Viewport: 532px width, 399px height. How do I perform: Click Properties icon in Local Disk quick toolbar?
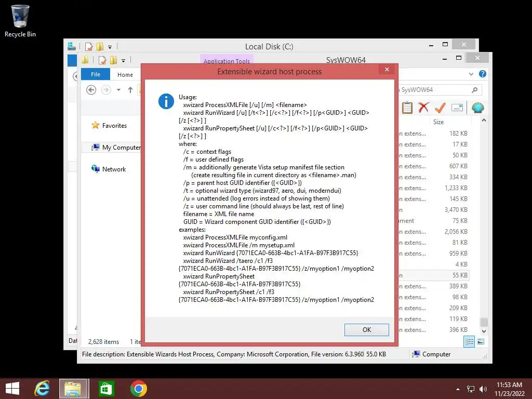click(x=88, y=46)
